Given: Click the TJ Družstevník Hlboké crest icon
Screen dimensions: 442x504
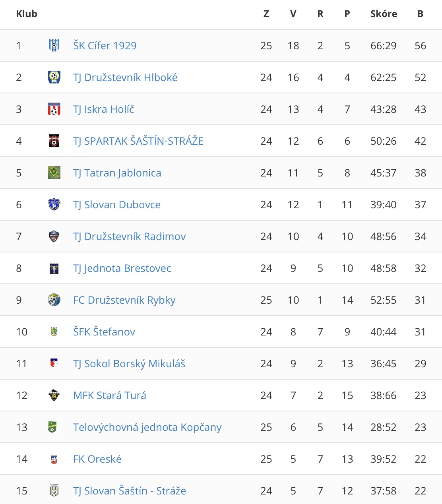Looking at the screenshot, I should pyautogui.click(x=54, y=77).
